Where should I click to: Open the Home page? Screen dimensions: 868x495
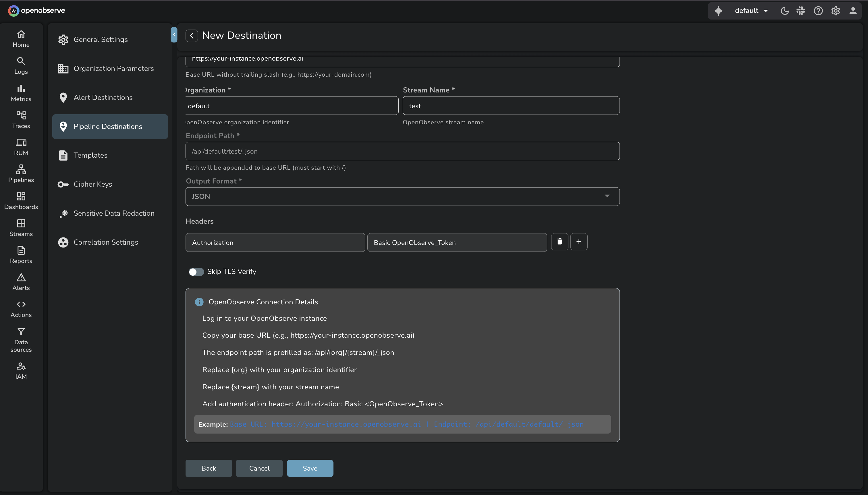[x=20, y=38]
